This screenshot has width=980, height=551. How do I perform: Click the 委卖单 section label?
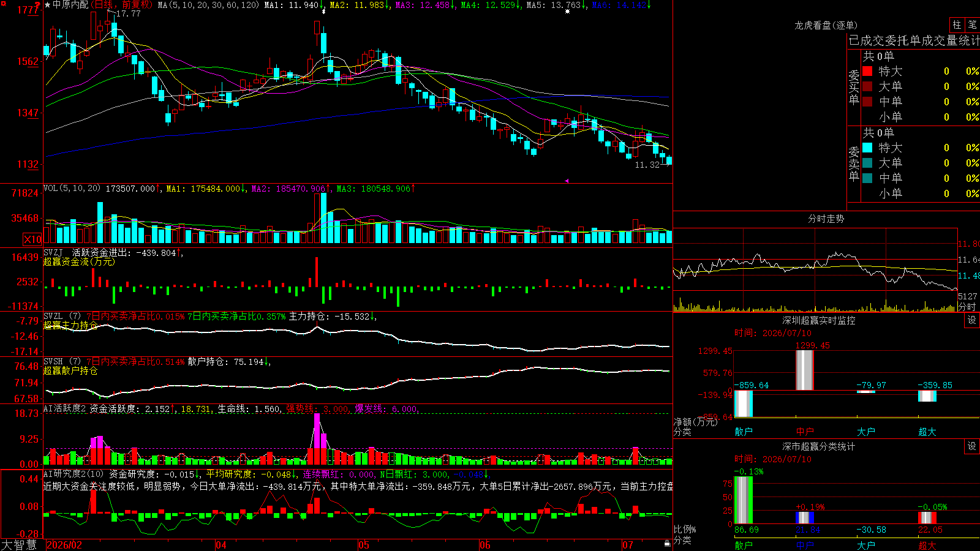point(854,163)
